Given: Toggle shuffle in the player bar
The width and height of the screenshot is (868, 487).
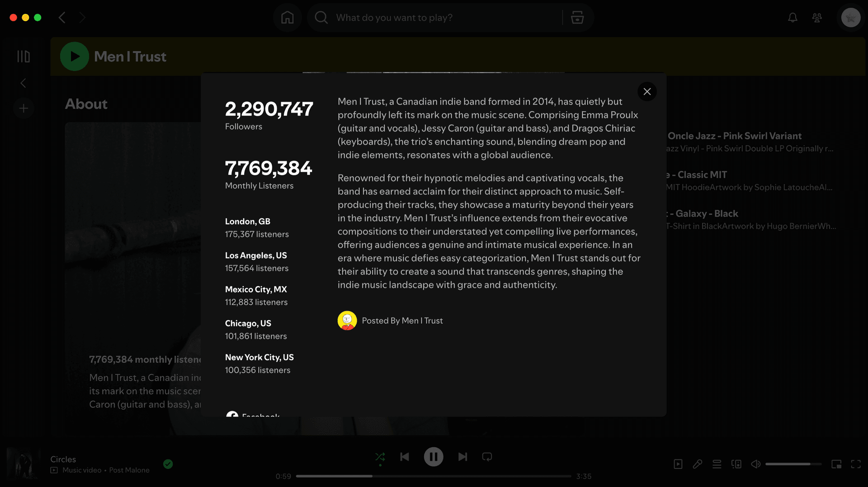Looking at the screenshot, I should [x=380, y=457].
